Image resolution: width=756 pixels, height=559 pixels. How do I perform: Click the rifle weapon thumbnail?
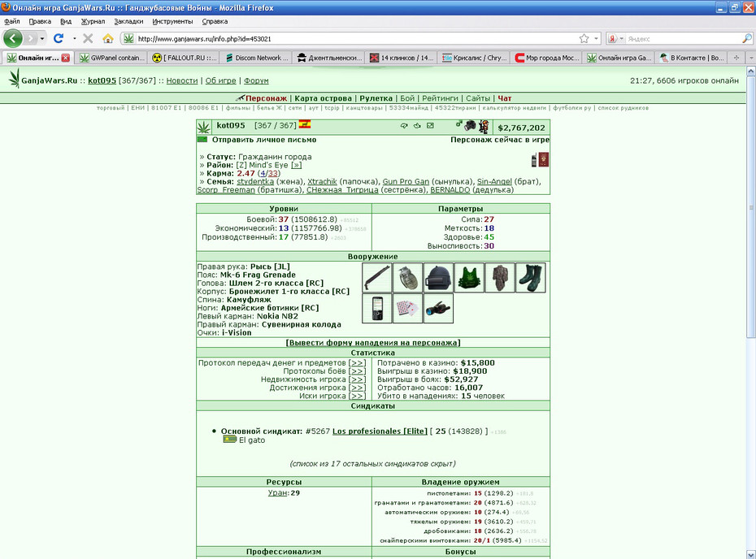point(377,278)
